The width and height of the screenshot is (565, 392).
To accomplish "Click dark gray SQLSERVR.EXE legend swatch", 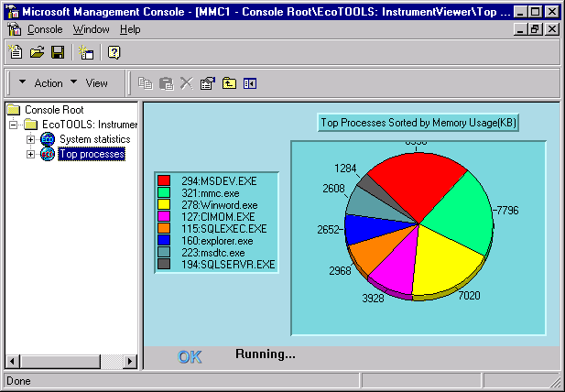I will pyautogui.click(x=164, y=264).
